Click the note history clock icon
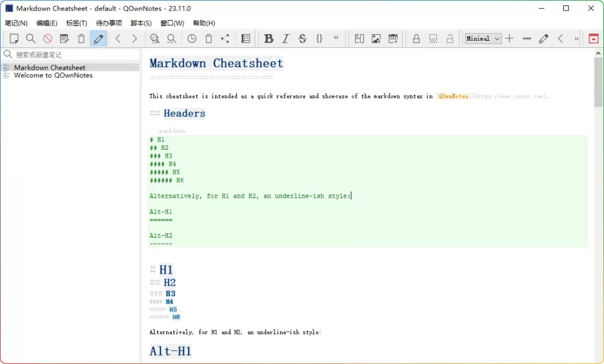 (x=192, y=39)
